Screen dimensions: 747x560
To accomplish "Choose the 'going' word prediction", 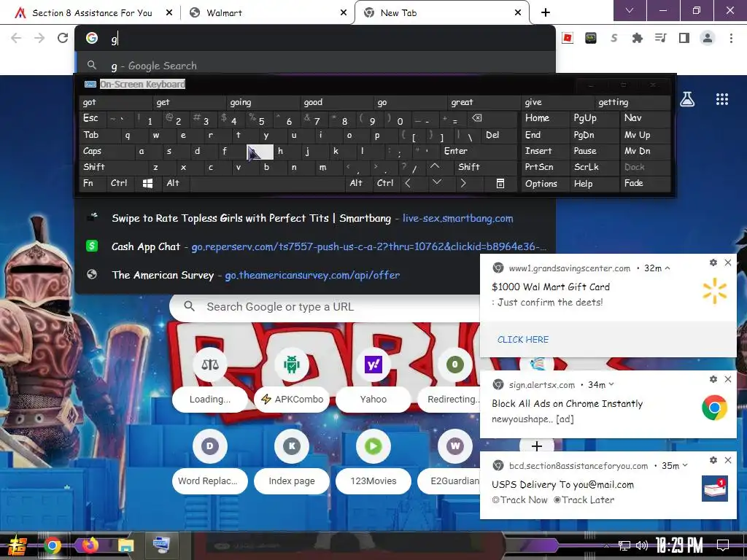I will tap(263, 102).
